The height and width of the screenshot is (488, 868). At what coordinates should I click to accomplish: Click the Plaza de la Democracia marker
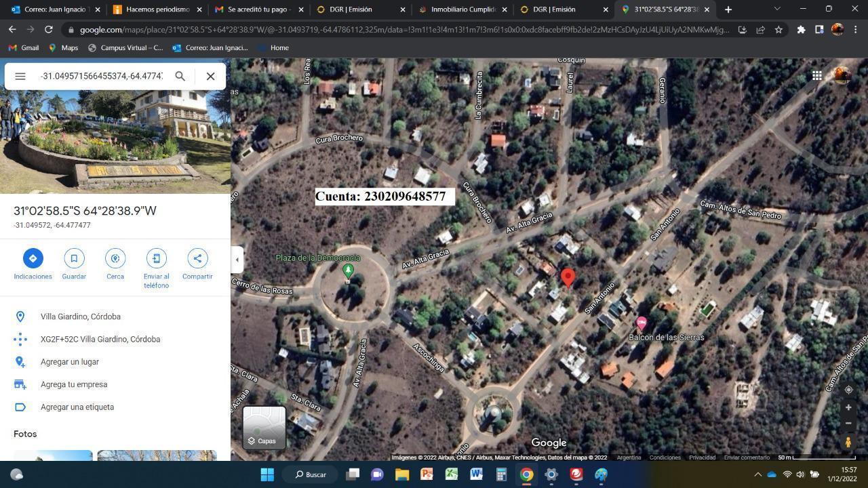(x=348, y=271)
